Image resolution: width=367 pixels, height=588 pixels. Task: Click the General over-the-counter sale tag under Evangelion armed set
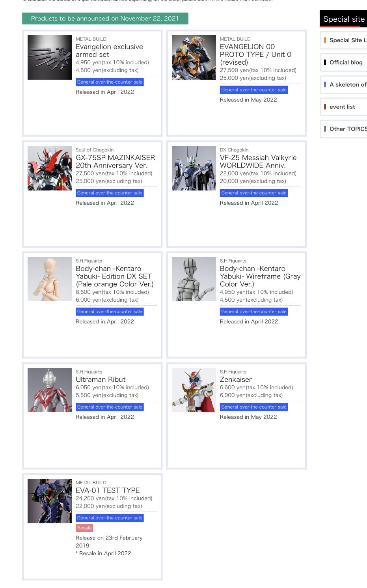pos(110,82)
